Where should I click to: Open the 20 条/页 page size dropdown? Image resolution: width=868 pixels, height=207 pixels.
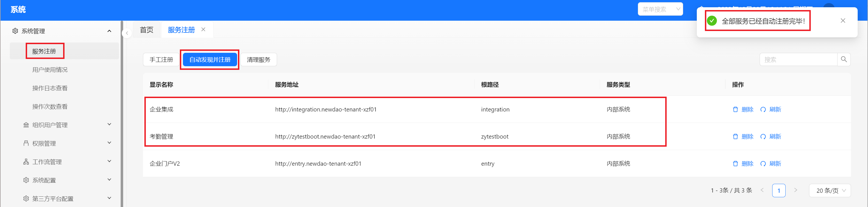pyautogui.click(x=829, y=191)
